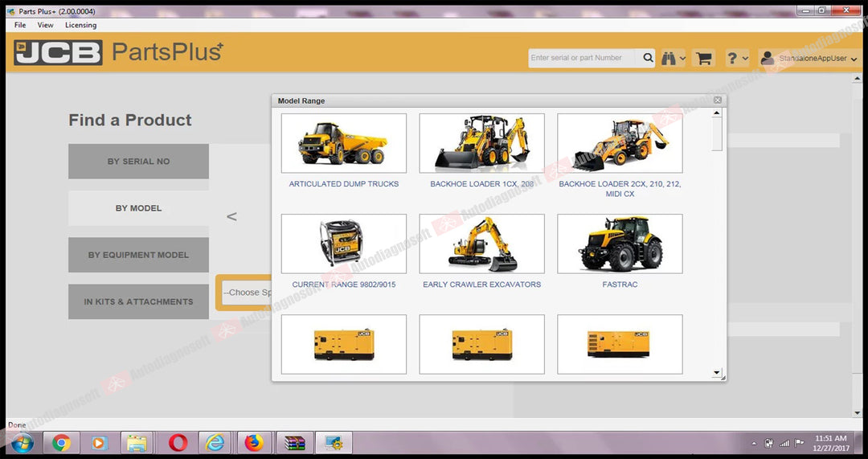Open the File menu
The image size is (868, 459).
tap(20, 25)
